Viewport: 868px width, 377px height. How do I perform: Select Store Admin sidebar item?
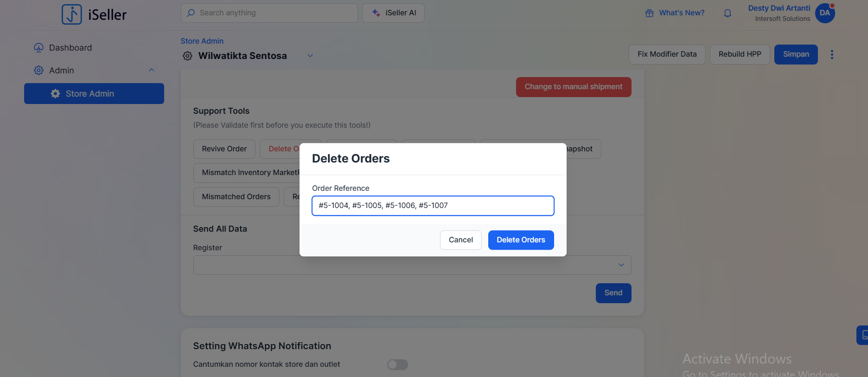click(94, 94)
